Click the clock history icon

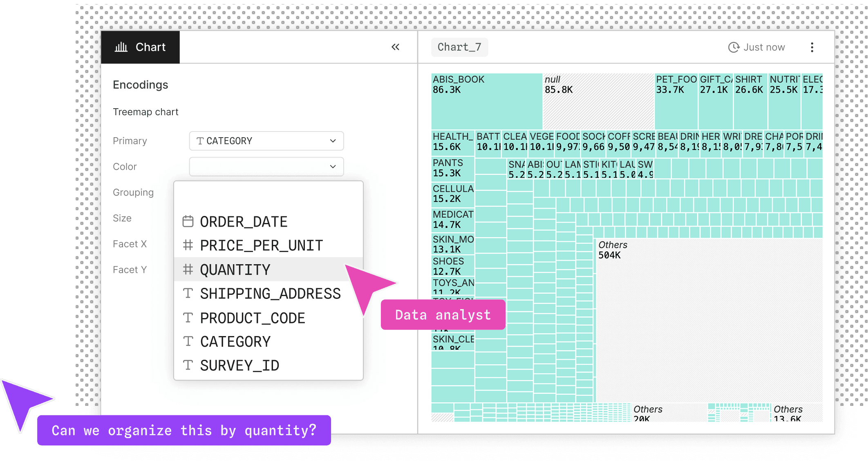pyautogui.click(x=734, y=47)
